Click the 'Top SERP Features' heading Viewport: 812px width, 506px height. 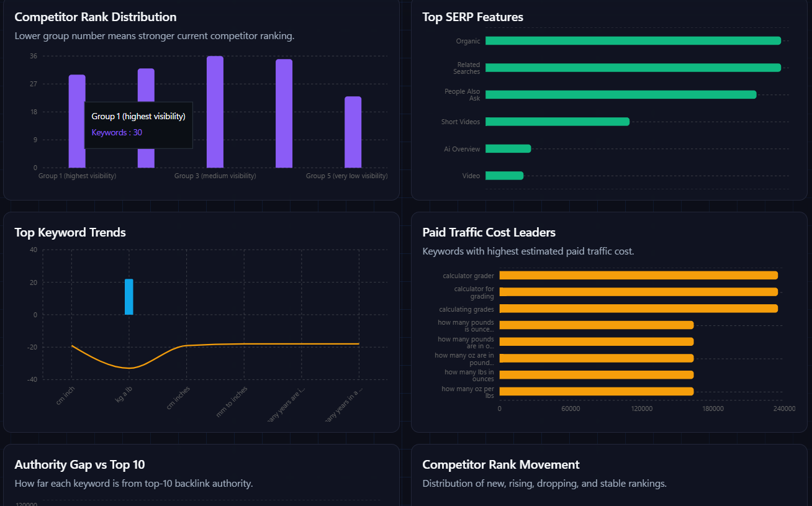(x=473, y=17)
